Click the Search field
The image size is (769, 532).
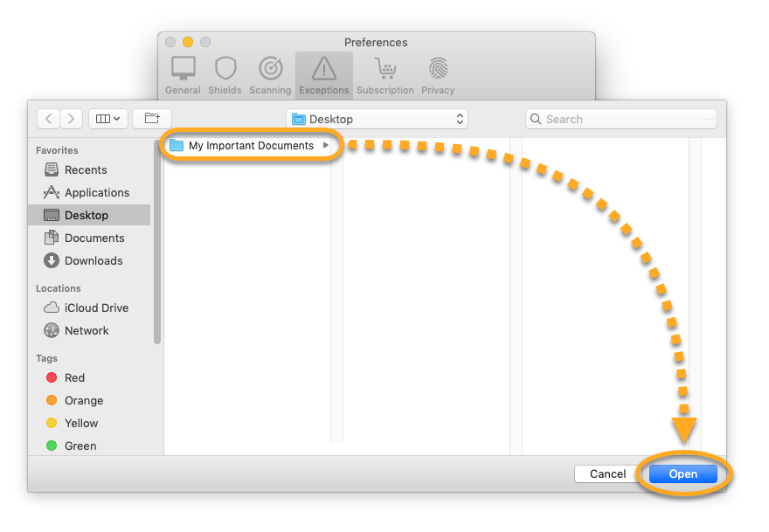(x=621, y=119)
